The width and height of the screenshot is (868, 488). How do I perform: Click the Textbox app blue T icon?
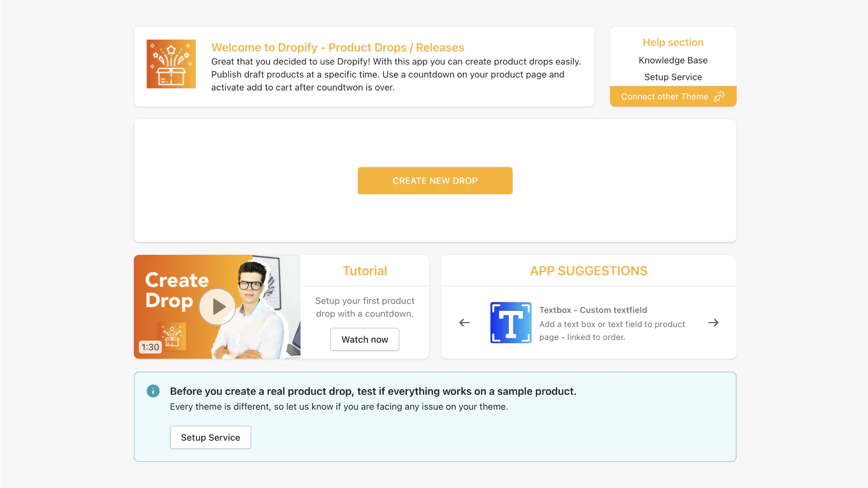(511, 323)
